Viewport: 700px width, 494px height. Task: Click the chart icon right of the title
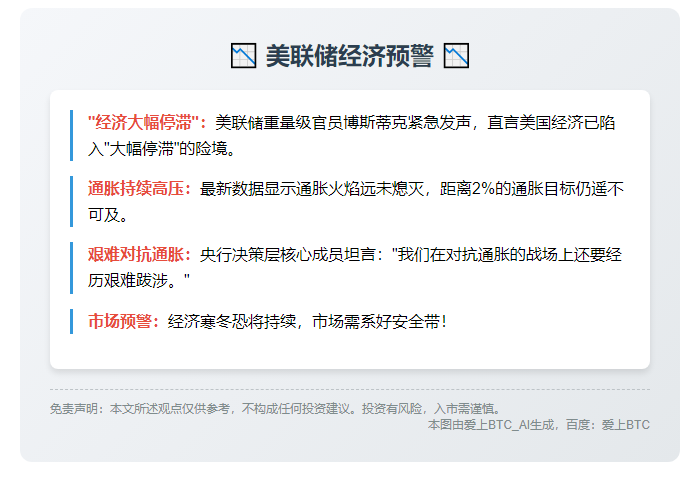(x=456, y=56)
